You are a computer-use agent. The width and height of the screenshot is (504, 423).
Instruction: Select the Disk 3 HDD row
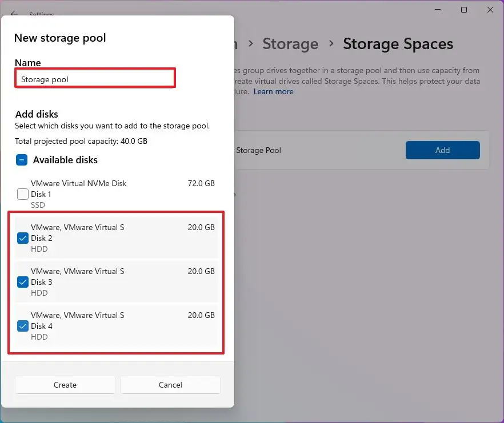[114, 281]
